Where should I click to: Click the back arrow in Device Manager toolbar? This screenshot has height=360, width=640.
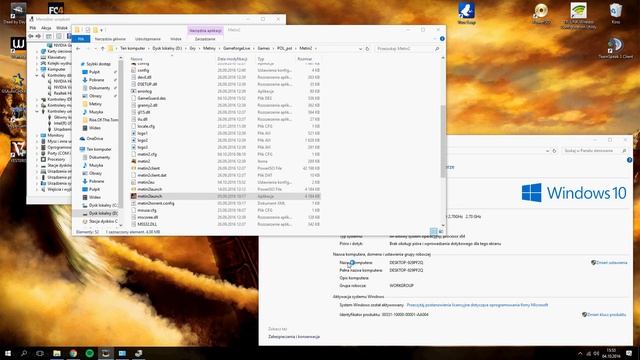pos(31,36)
